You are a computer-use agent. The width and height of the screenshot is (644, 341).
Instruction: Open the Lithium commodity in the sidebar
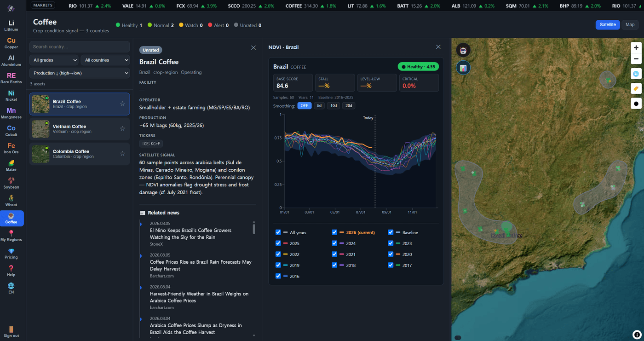[x=11, y=25]
